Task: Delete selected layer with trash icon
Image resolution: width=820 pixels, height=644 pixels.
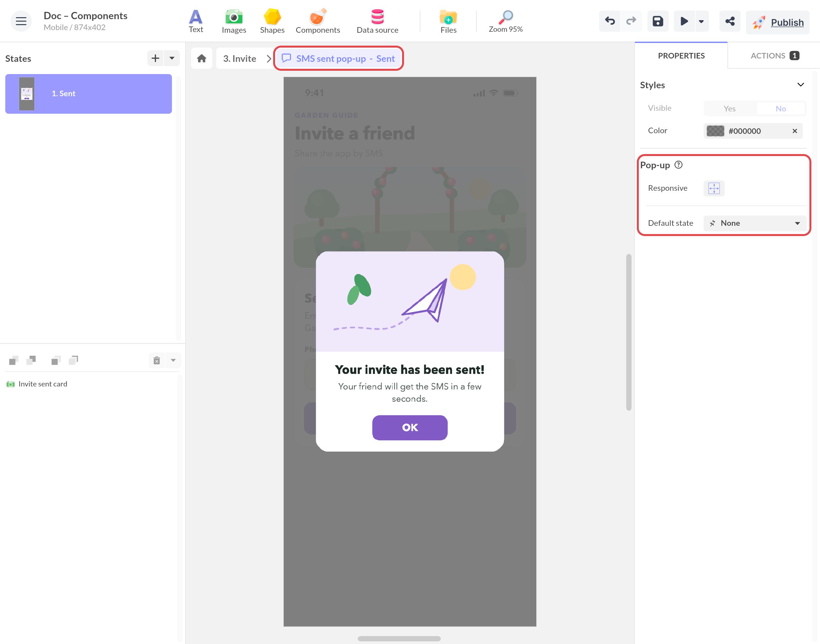Action: click(157, 360)
